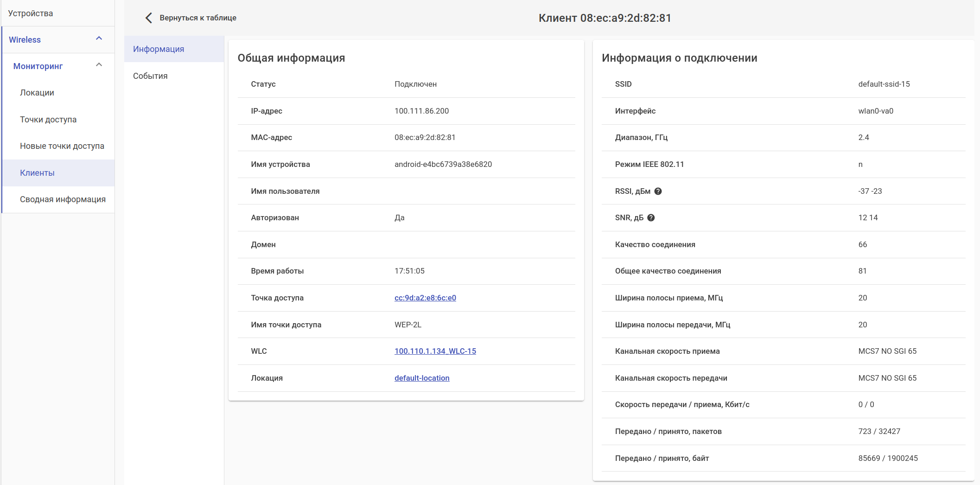Switch to the Информация tab

(x=159, y=49)
